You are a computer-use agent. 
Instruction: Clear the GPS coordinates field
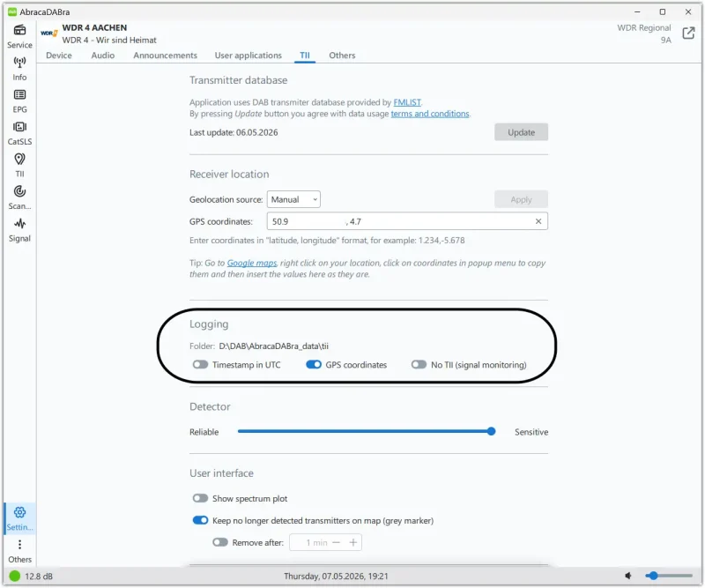[x=538, y=221]
